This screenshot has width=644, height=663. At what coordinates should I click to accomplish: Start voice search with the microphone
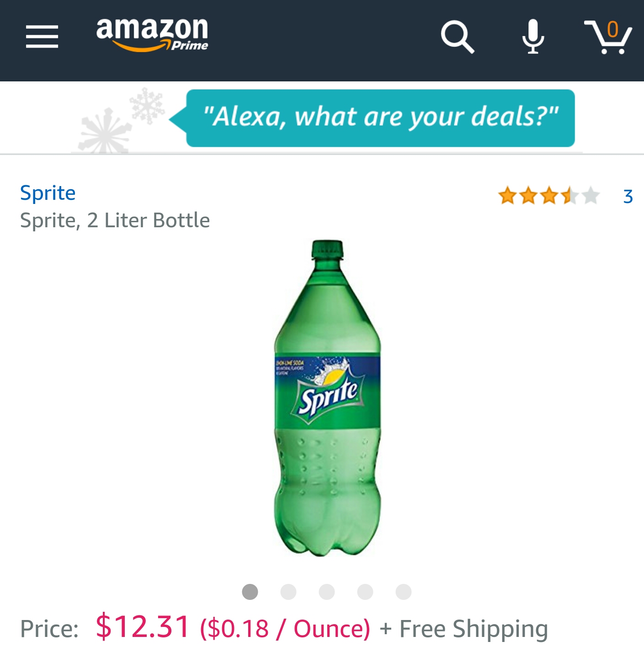[533, 37]
